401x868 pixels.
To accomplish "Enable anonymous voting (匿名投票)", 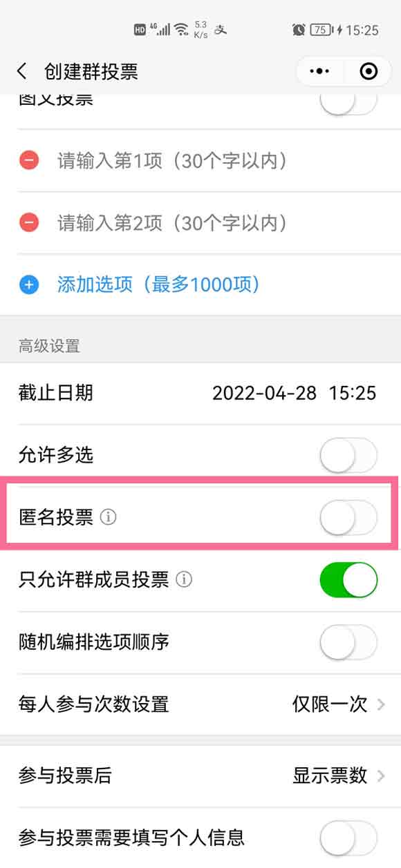I will pyautogui.click(x=349, y=517).
